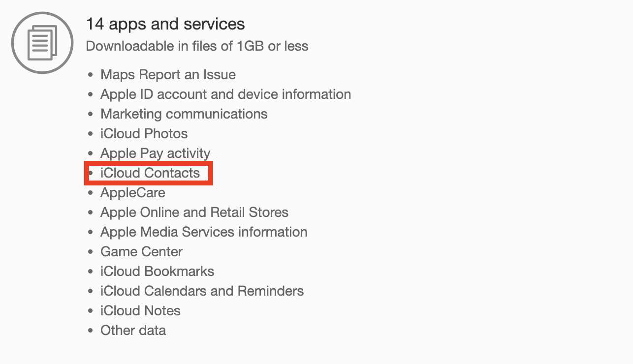The image size is (633, 364).
Task: Select Apple Media Services information
Action: (x=204, y=232)
